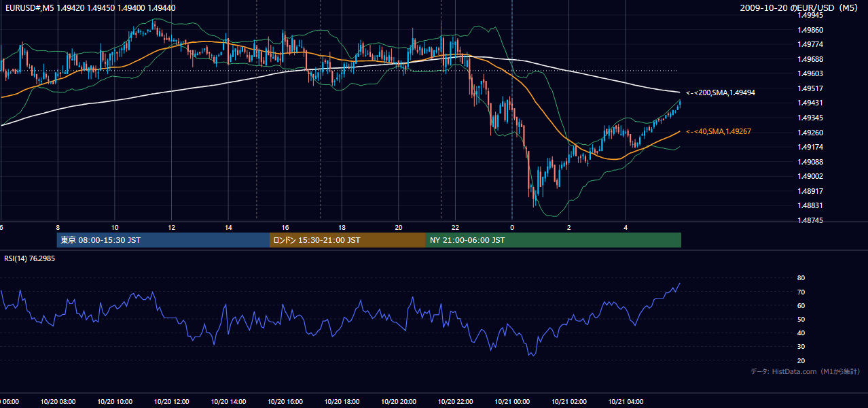Click the 10/21 02:00 time axis label
The width and height of the screenshot is (868, 408).
click(x=569, y=402)
